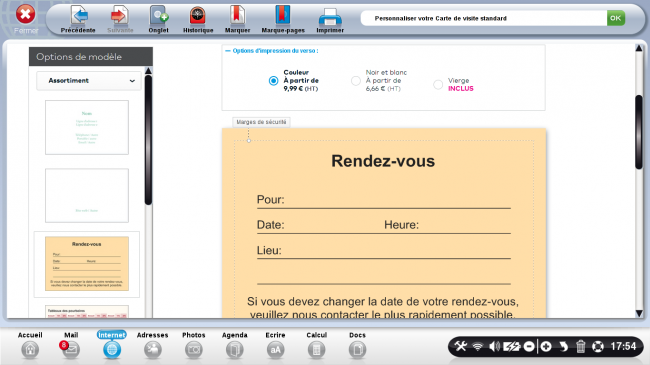Open the Historique compass icon

click(198, 16)
